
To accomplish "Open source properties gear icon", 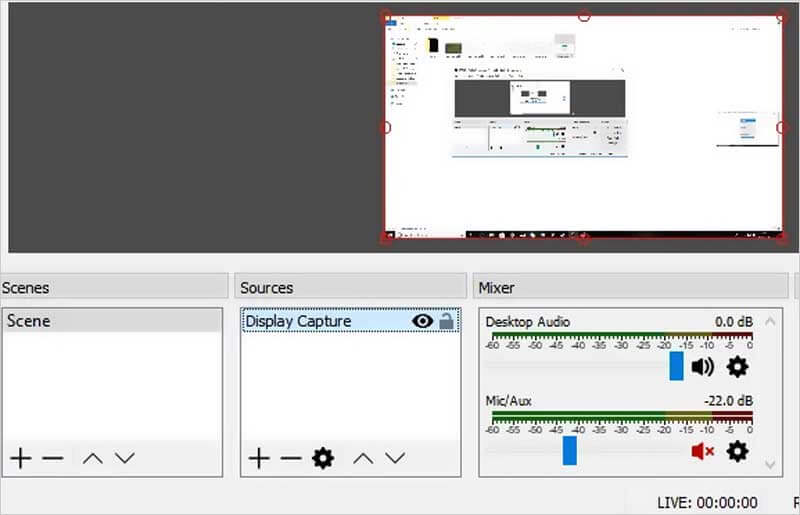I will pos(322,458).
